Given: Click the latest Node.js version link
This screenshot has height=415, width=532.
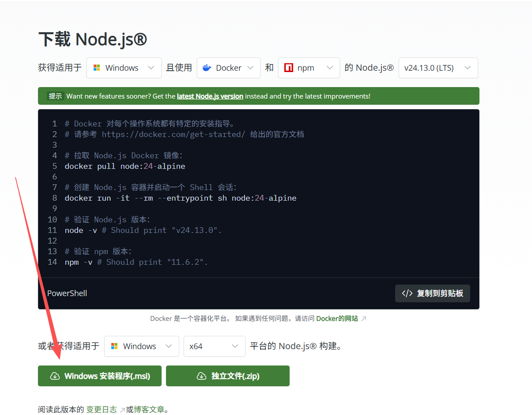Looking at the screenshot, I should pyautogui.click(x=210, y=96).
